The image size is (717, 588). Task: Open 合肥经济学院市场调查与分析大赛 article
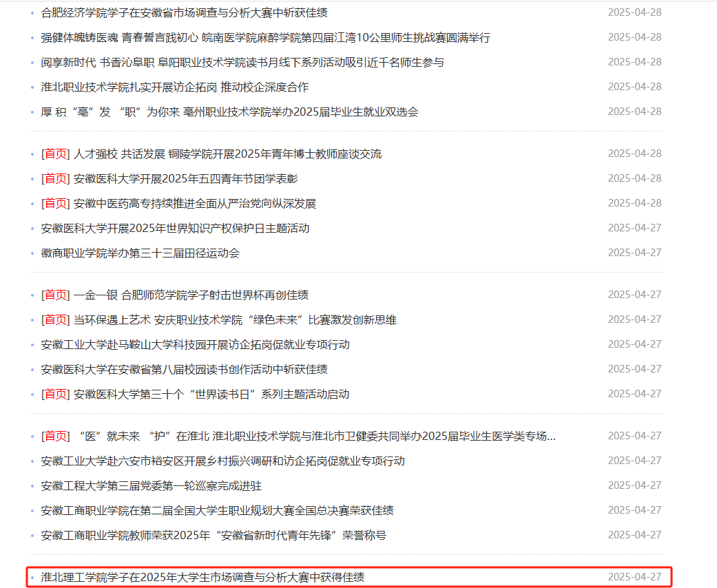pos(184,12)
